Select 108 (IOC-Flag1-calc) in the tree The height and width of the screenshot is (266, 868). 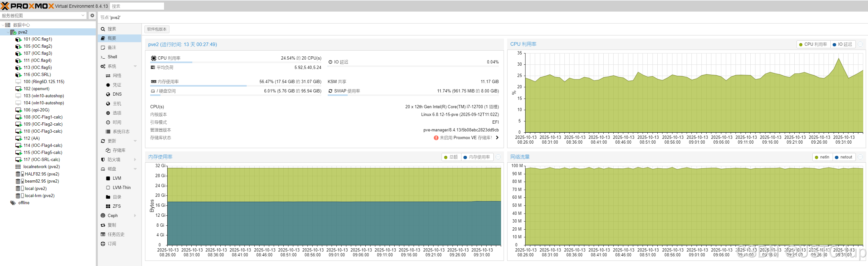point(43,117)
